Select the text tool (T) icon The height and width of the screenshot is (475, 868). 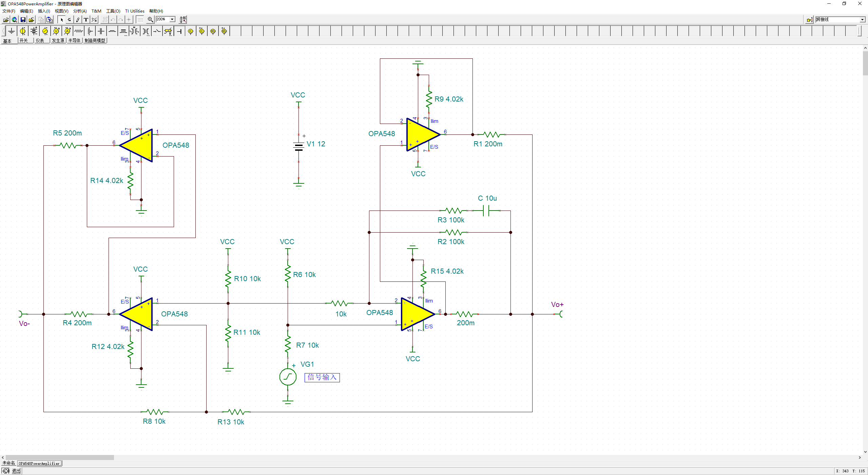(x=86, y=20)
